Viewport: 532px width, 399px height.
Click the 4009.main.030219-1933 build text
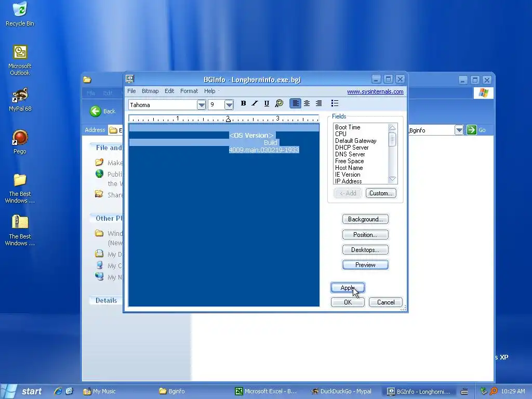pyautogui.click(x=264, y=150)
